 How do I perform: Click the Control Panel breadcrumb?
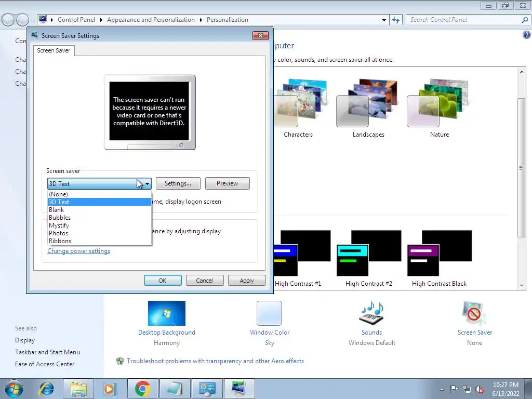tap(76, 20)
